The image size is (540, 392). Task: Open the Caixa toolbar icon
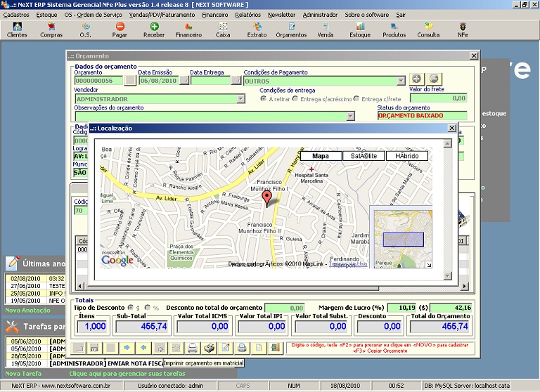223,30
